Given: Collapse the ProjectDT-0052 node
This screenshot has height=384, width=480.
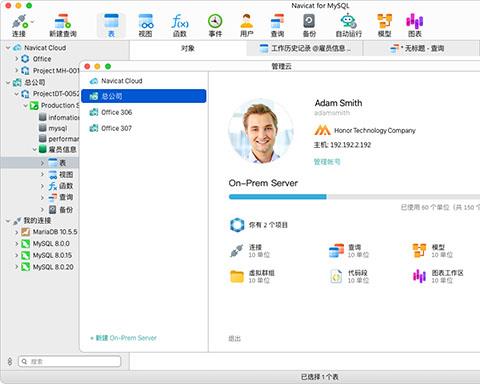Looking at the screenshot, I should pyautogui.click(x=16, y=94).
